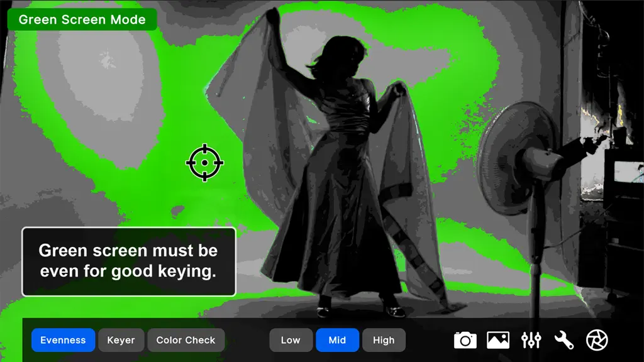644x362 pixels.
Task: Select the aperture shutter icon
Action: (x=597, y=340)
